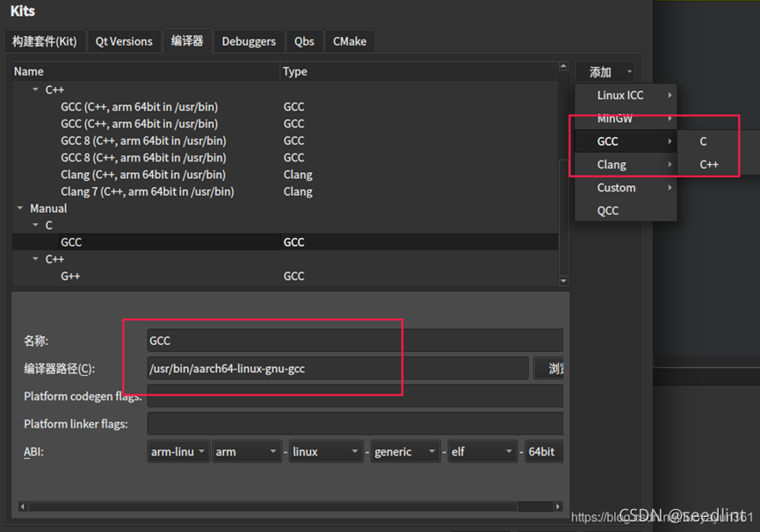Image resolution: width=760 pixels, height=532 pixels.
Task: Click the Linux ICC submenu arrow
Action: pos(670,96)
